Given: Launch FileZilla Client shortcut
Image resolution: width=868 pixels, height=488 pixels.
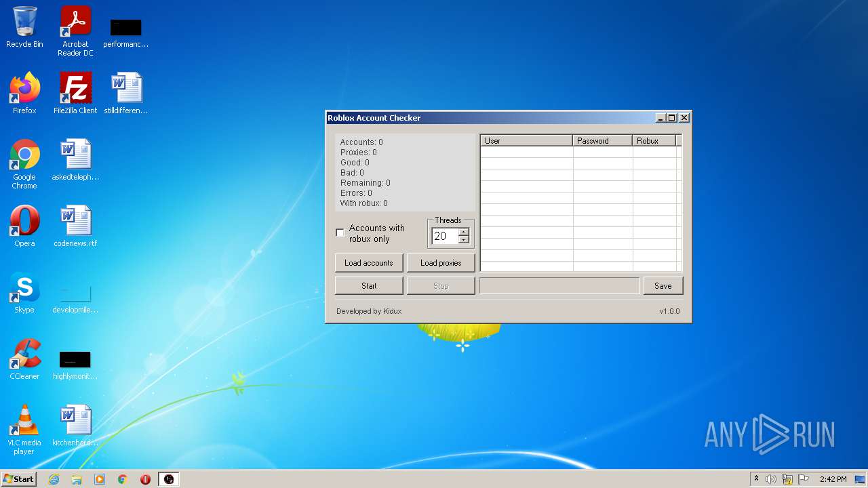Looking at the screenshot, I should point(75,93).
